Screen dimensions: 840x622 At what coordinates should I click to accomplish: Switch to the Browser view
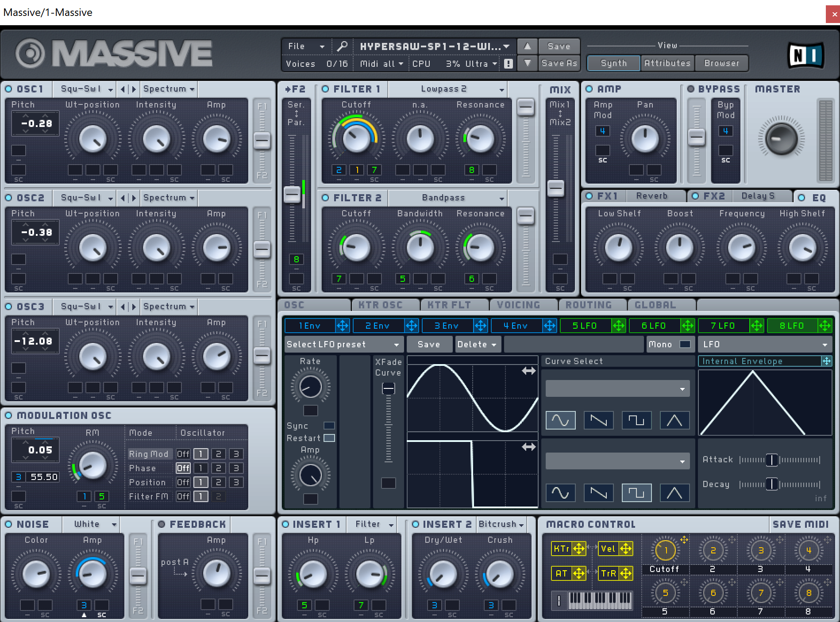click(721, 63)
